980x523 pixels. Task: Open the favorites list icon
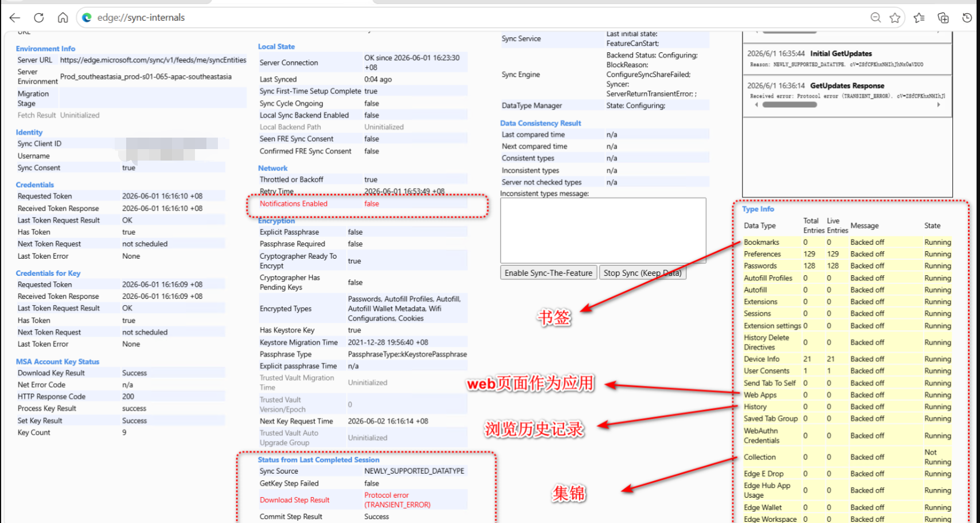(x=919, y=18)
